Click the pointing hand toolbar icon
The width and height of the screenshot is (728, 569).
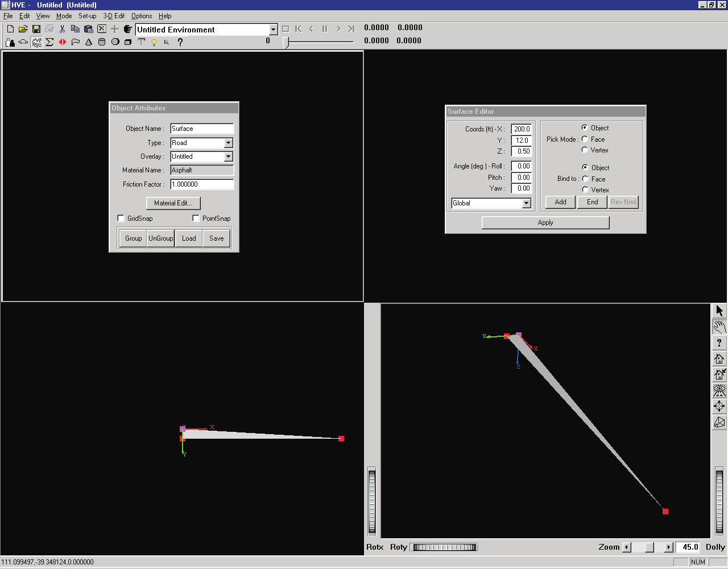128,29
